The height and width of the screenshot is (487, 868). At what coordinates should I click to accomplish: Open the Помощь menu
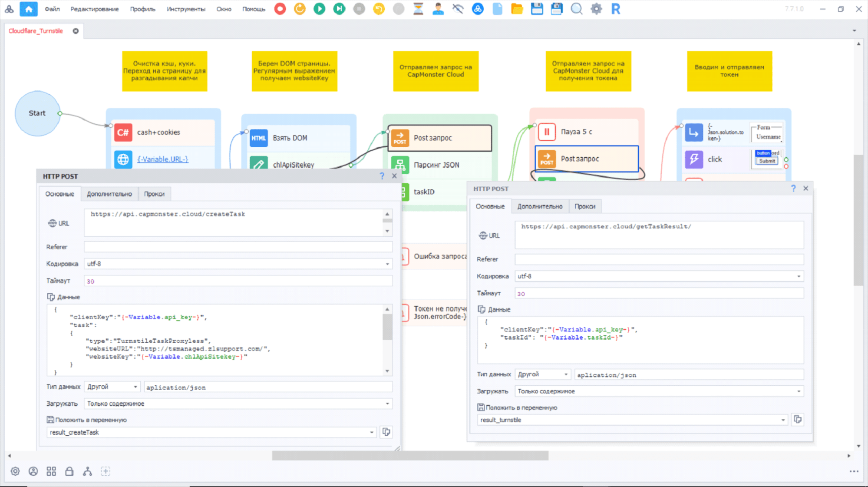(254, 9)
